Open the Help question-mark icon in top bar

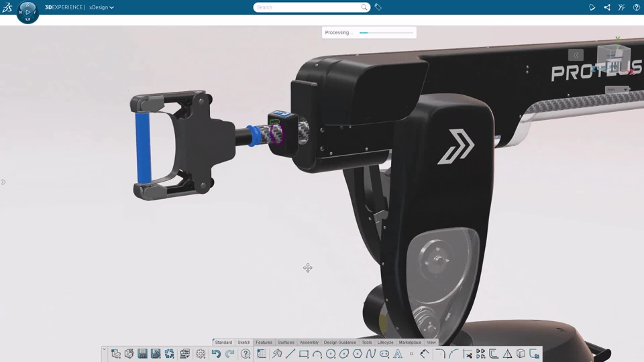637,7
